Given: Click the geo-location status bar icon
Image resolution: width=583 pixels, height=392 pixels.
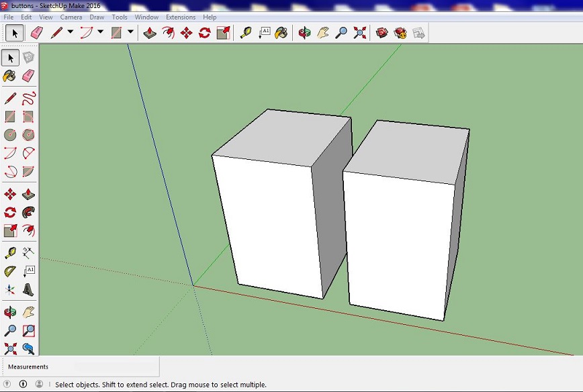Looking at the screenshot, I should pos(7,384).
